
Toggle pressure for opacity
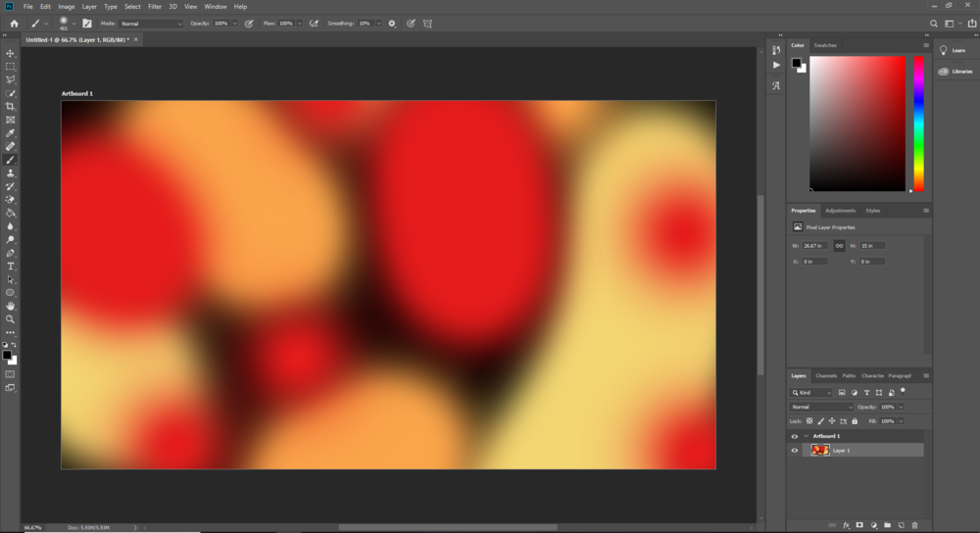[x=249, y=24]
